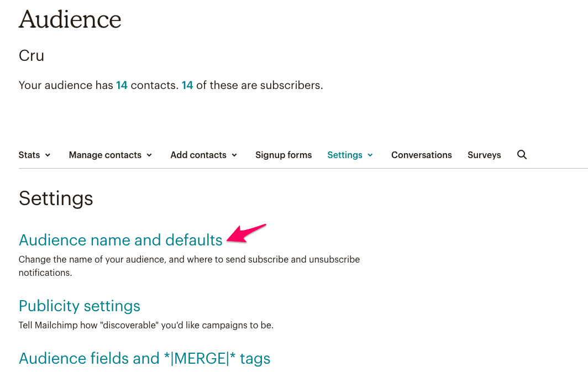Viewport: 588px width, 372px height.
Task: Click the Stats menu label
Action: (29, 155)
